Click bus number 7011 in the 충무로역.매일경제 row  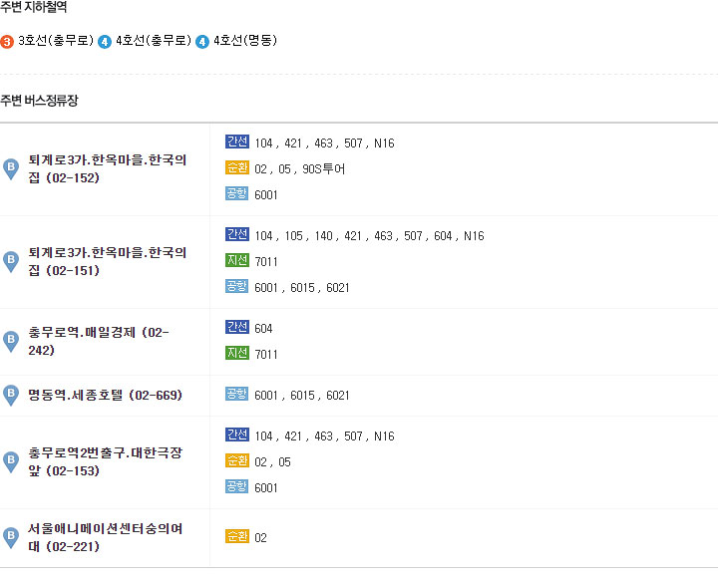point(266,355)
